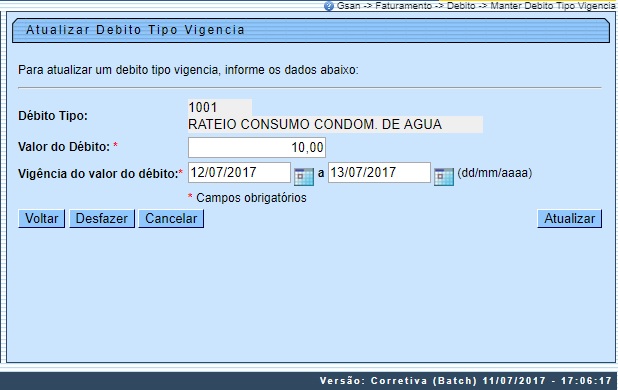Click the Versão Corretiva (Batch) footer text

click(465, 381)
